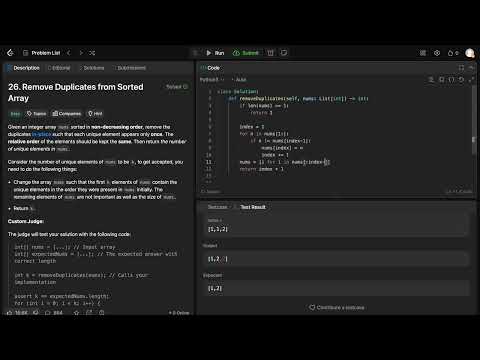The image size is (480, 360).
Task: Open the layout grid icon
Action: pyautogui.click(x=423, y=53)
